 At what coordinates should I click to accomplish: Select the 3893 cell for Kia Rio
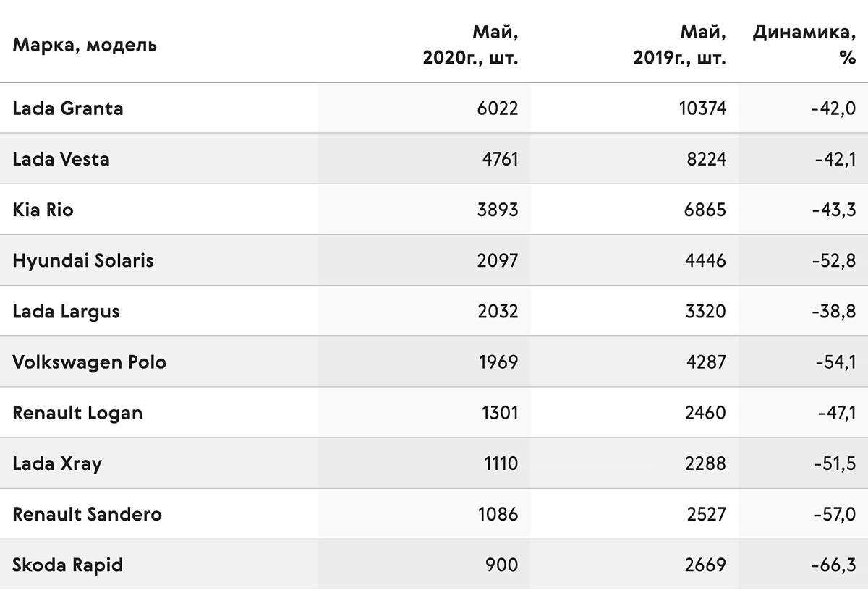coord(498,210)
